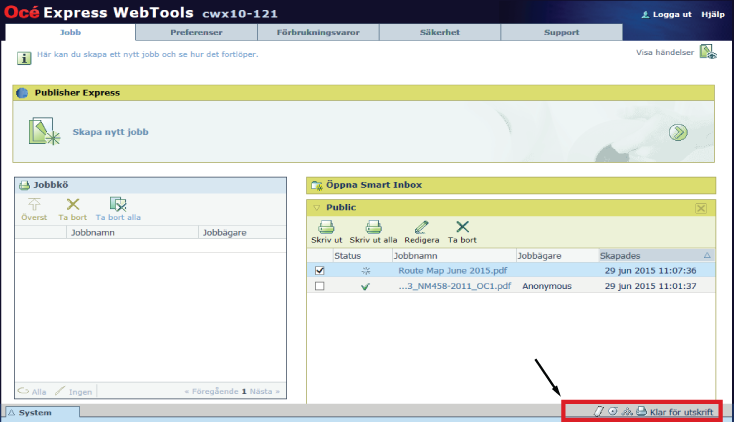Sort Public inbox by Jobbägare column
This screenshot has height=422, width=734.
pos(558,256)
